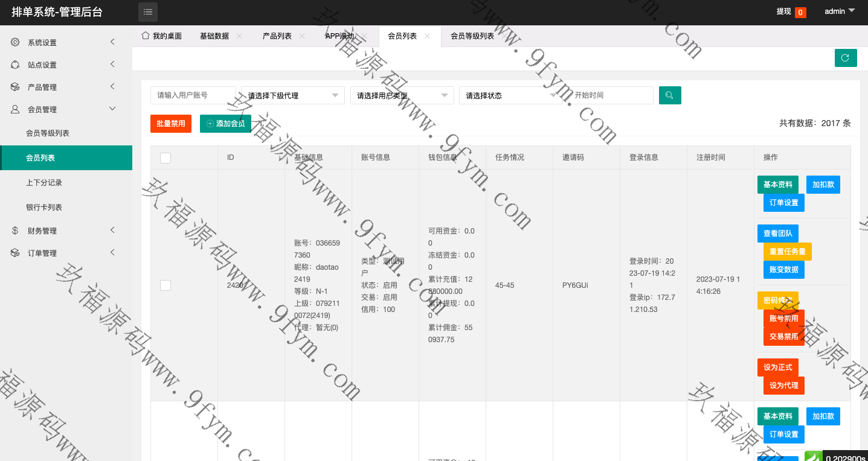Click the 添加会员 button
Viewport: 868px width, 461px height.
point(225,124)
